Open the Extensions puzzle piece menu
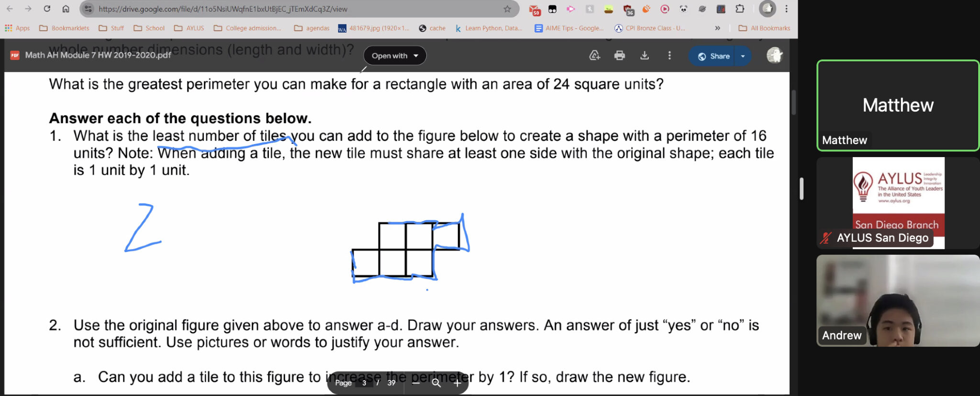This screenshot has height=396, width=980. pyautogui.click(x=740, y=9)
